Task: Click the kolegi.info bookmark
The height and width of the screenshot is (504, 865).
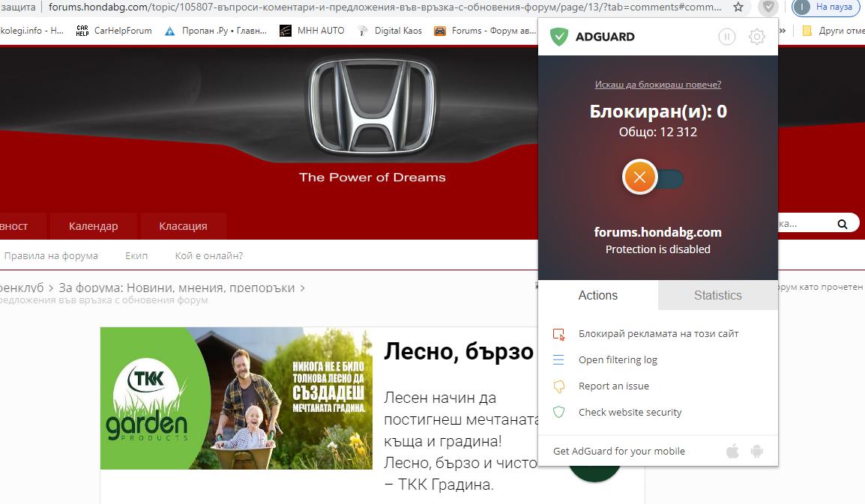Action: [x=31, y=31]
